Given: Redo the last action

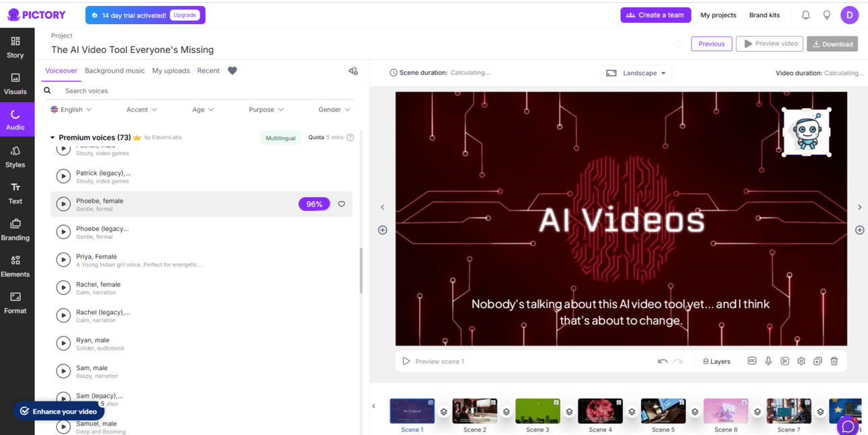Looking at the screenshot, I should [678, 361].
